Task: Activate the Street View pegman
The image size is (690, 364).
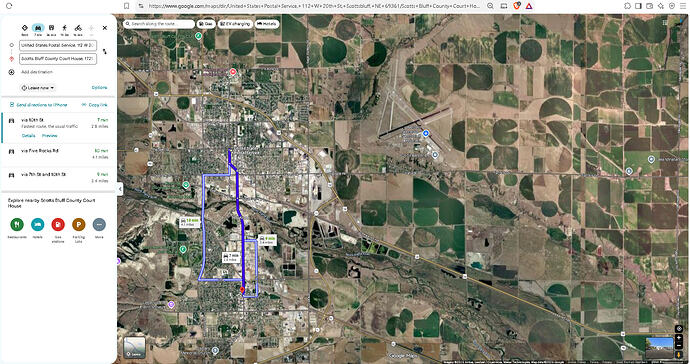Action: click(679, 355)
